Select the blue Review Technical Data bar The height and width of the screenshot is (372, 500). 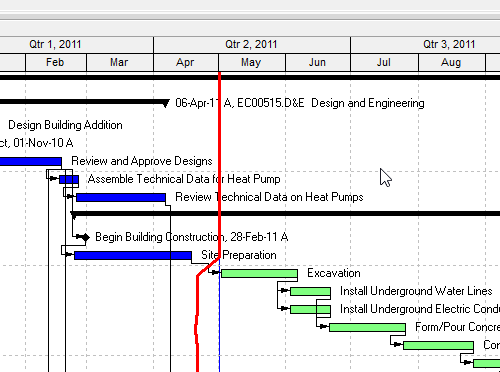coord(121,198)
